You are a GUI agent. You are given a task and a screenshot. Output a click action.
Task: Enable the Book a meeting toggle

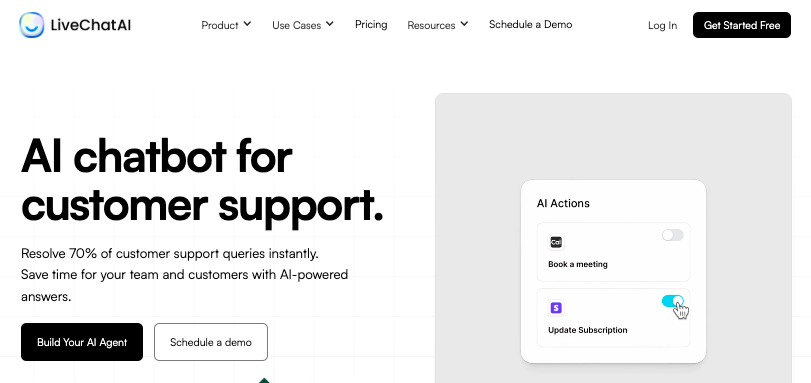[x=672, y=235]
